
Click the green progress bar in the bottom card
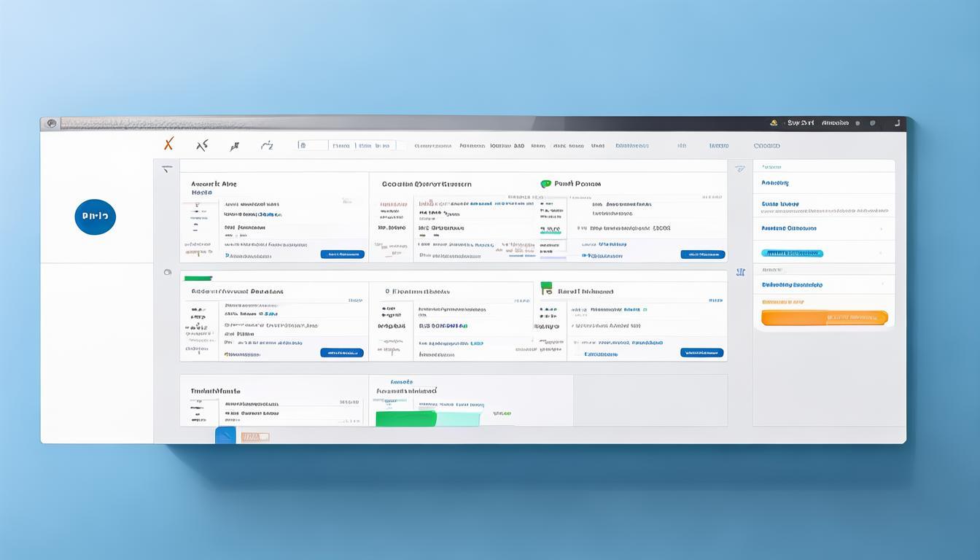[405, 419]
